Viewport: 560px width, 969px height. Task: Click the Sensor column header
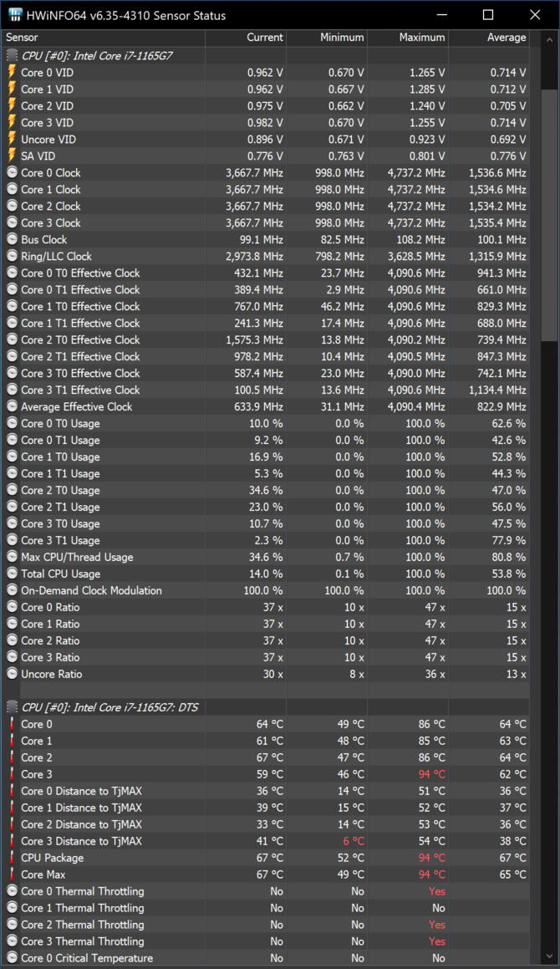pyautogui.click(x=104, y=38)
